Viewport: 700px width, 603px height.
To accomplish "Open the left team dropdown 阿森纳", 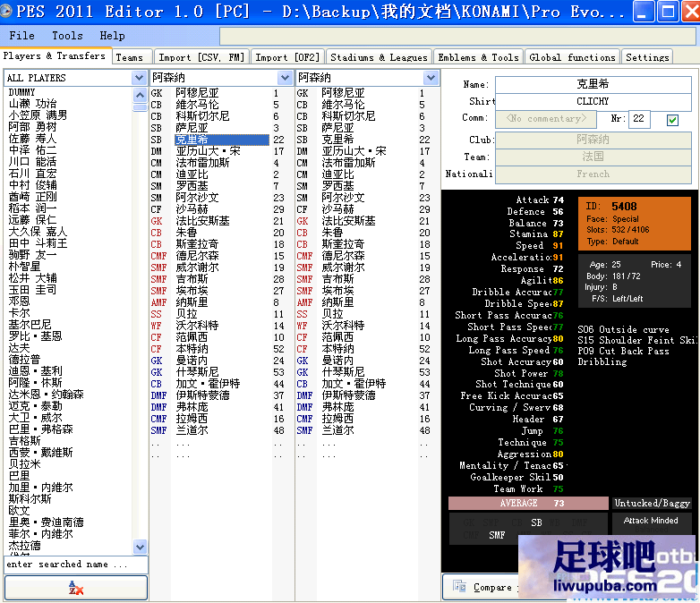I will coord(285,78).
